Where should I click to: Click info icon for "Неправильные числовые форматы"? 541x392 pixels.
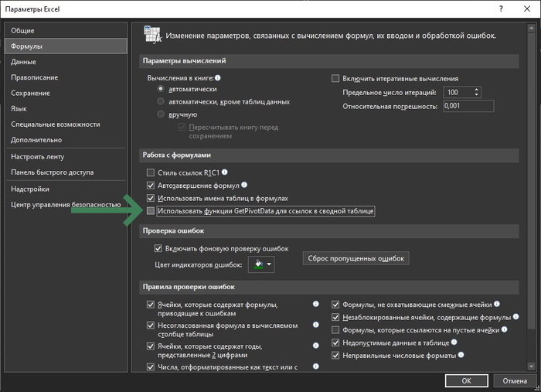[461, 356]
